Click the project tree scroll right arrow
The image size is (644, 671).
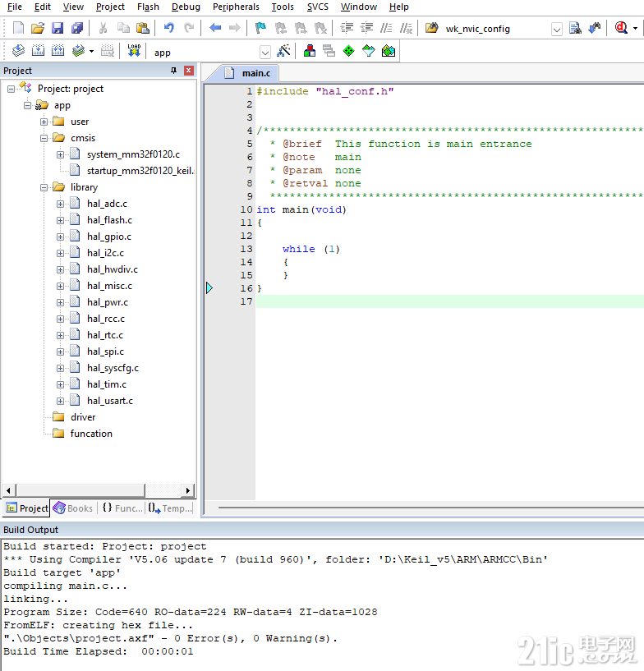click(x=187, y=490)
